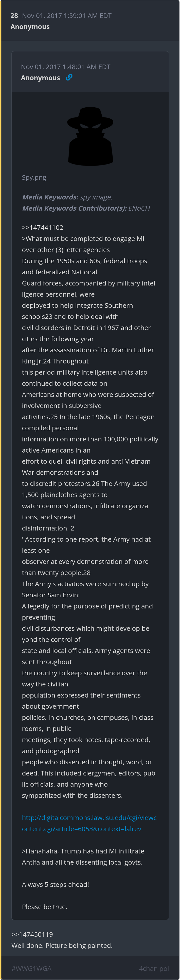Open the spy silhouette image
The height and width of the screenshot is (980, 180).
pyautogui.click(x=91, y=136)
